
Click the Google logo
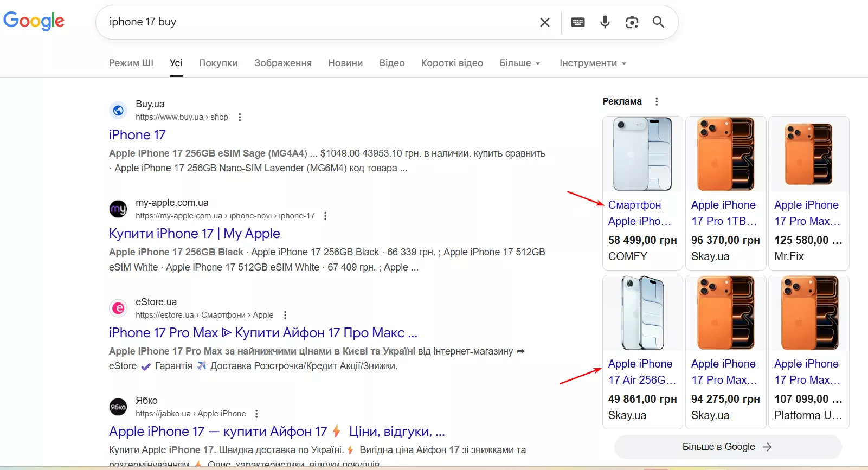pos(34,21)
